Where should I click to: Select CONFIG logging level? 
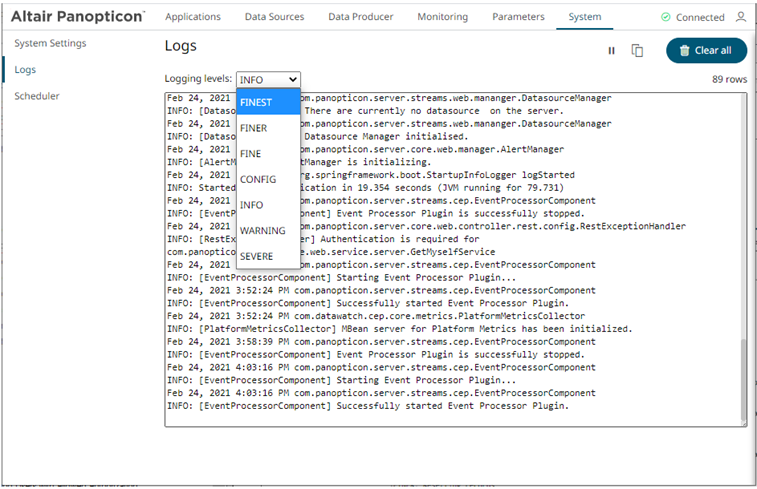(x=268, y=179)
